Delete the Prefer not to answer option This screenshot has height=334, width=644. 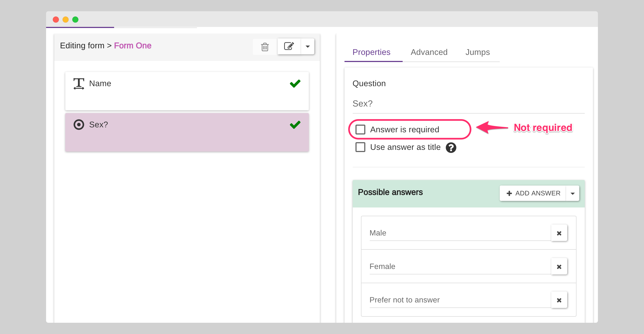point(559,300)
